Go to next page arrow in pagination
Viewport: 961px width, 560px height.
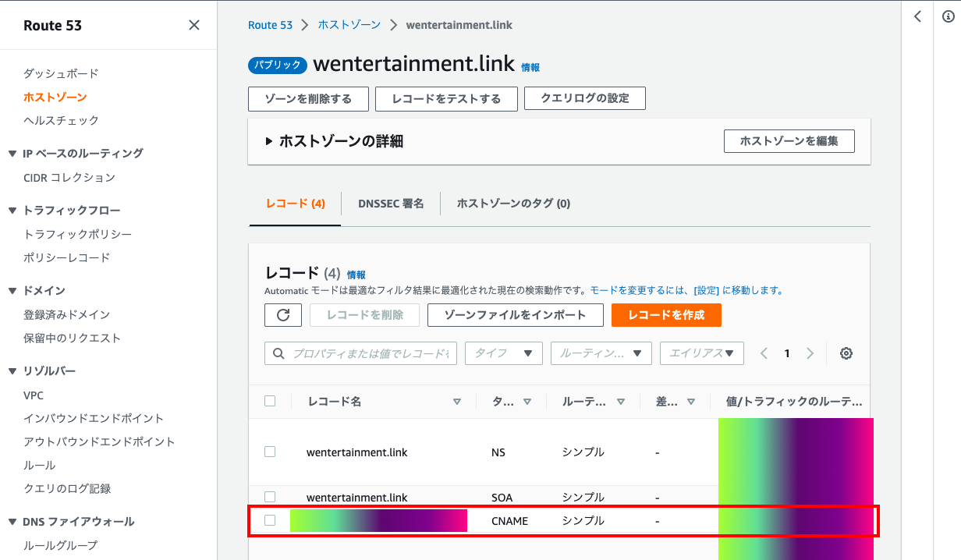click(810, 353)
